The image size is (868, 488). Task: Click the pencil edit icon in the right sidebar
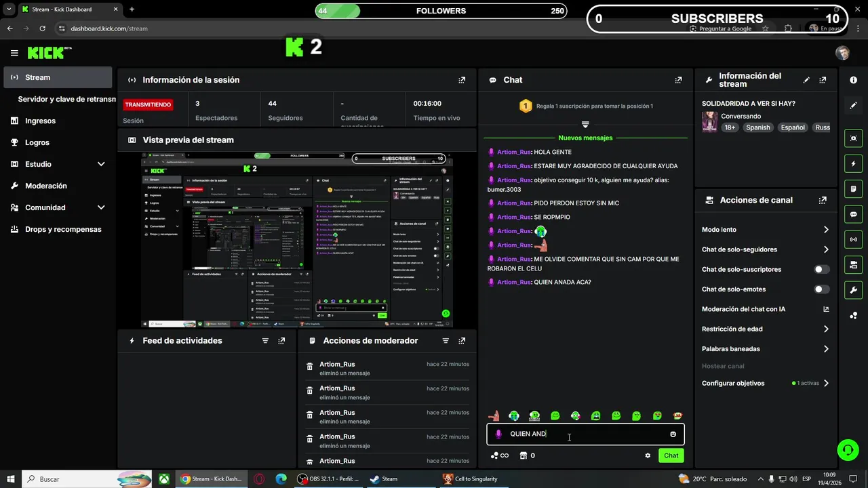pyautogui.click(x=853, y=106)
